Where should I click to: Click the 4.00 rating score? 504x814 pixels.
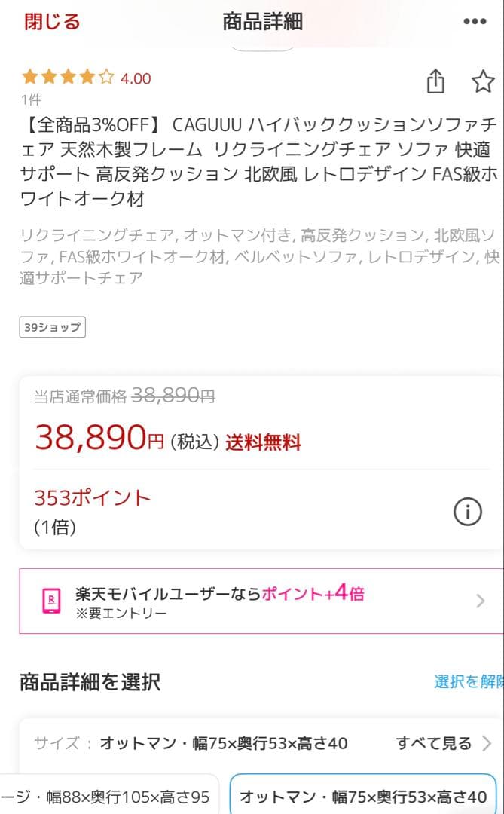coord(136,78)
